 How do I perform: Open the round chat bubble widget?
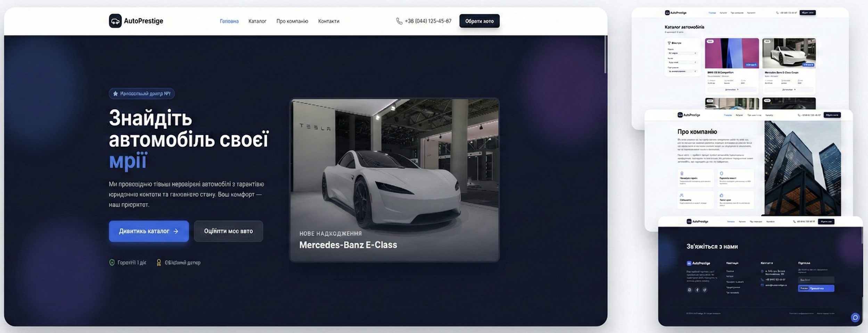(x=855, y=317)
